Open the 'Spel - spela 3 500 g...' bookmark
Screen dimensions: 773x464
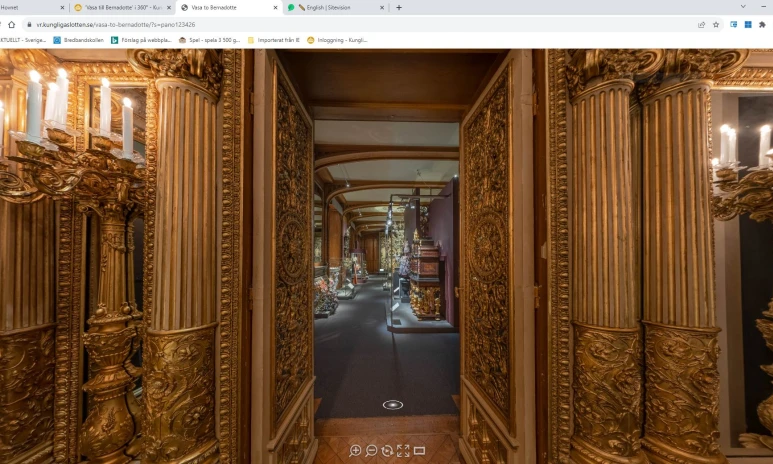[x=209, y=40]
